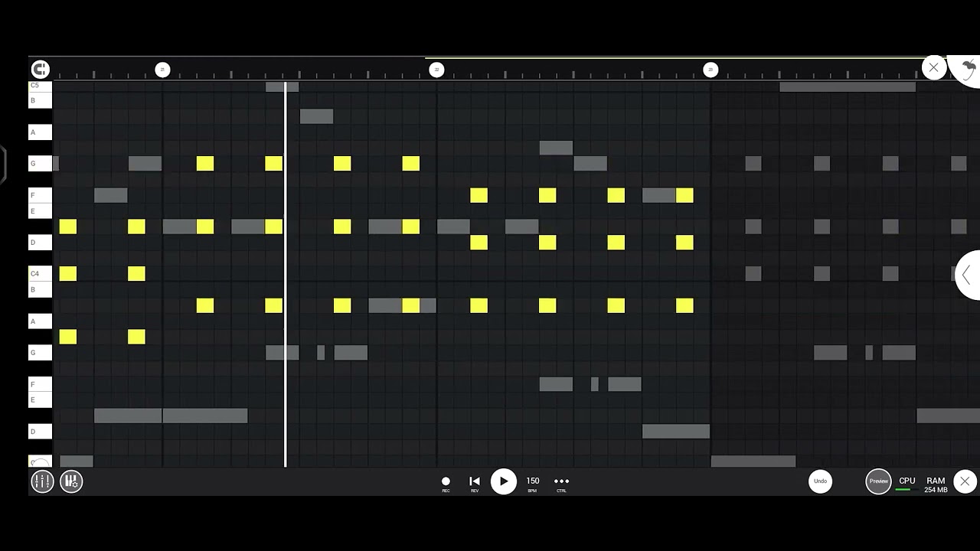The width and height of the screenshot is (980, 551).
Task: Tap the C4 piano key
Action: point(40,274)
